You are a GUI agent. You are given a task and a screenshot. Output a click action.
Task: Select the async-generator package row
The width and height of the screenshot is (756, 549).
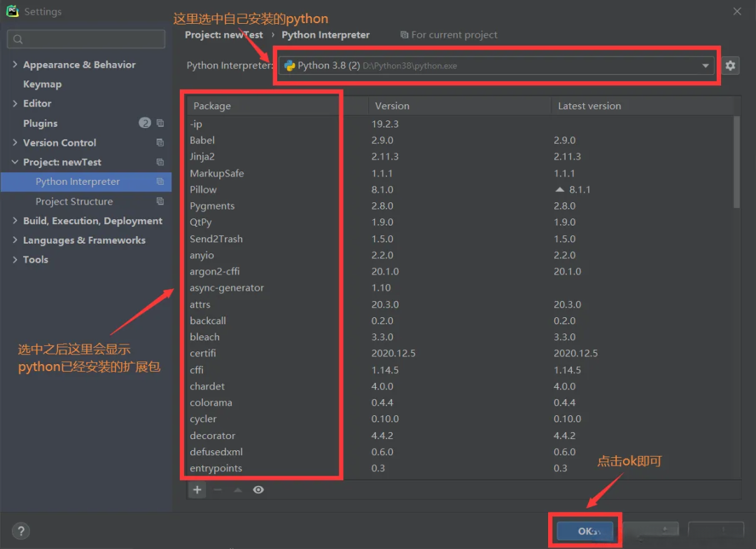[x=460, y=288]
